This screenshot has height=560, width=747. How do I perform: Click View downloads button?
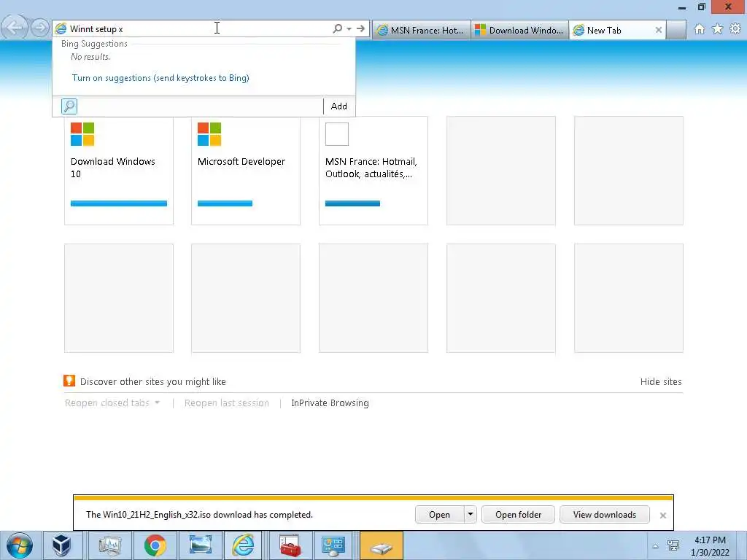[605, 515]
